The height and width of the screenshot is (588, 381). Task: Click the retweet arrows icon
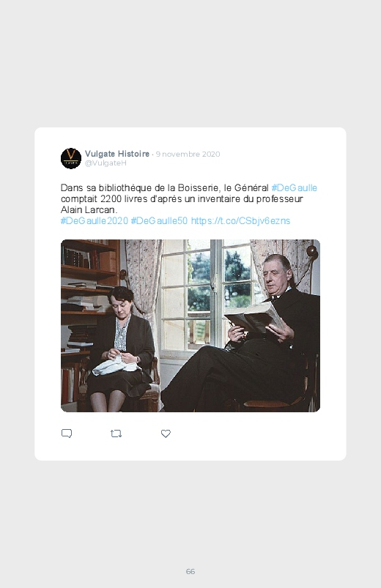(x=116, y=434)
